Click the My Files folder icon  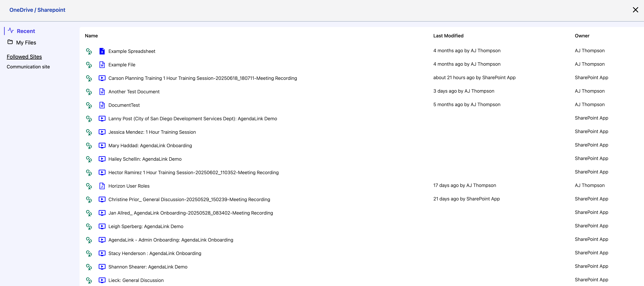click(x=10, y=42)
